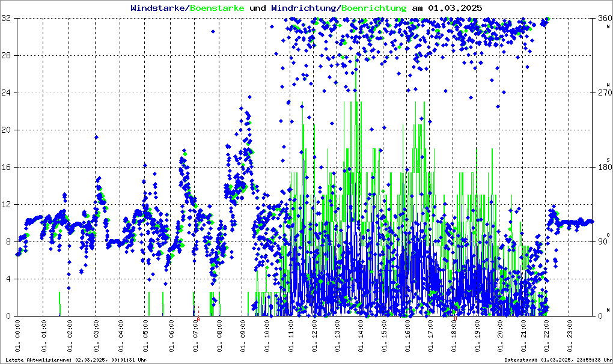Click the 360 degree label on the right axis
The width and height of the screenshot is (613, 364).
[602, 19]
